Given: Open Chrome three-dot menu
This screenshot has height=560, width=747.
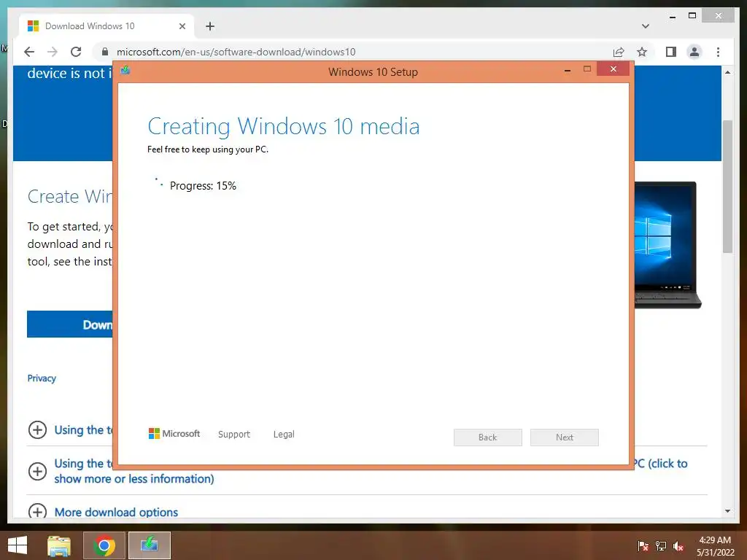Looking at the screenshot, I should tap(718, 52).
